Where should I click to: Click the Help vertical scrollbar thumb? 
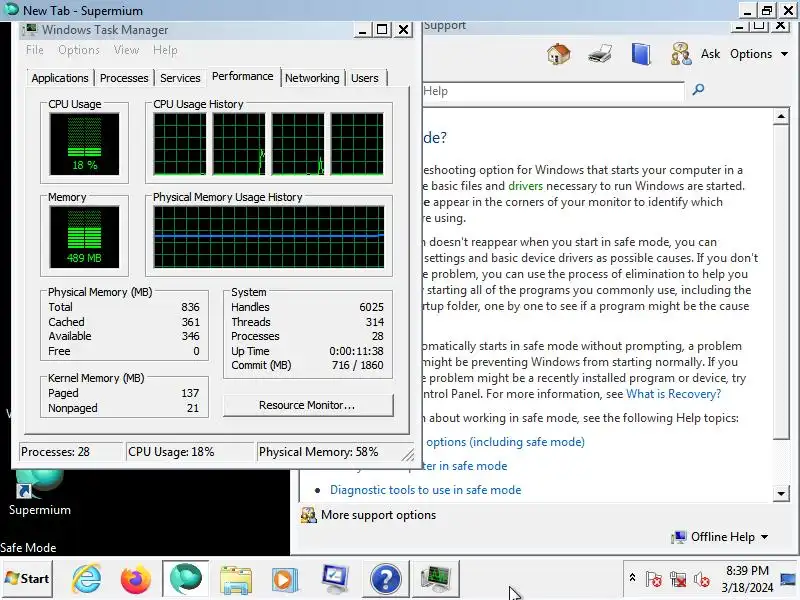(x=781, y=282)
